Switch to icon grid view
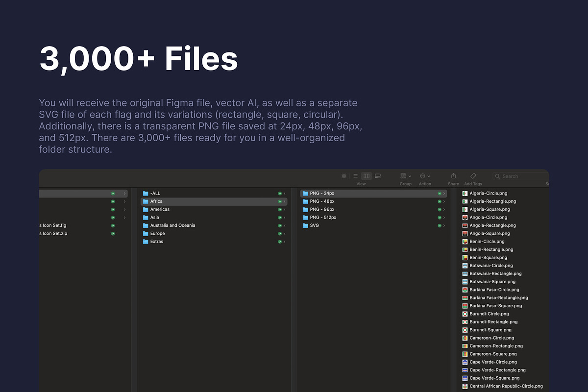Screen dimensions: 588x392 [x=344, y=176]
